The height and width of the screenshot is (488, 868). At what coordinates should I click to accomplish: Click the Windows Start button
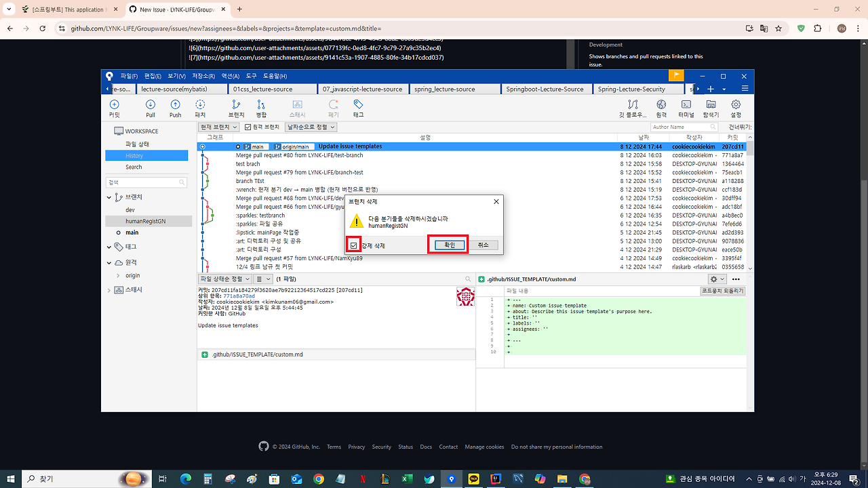tap(11, 479)
